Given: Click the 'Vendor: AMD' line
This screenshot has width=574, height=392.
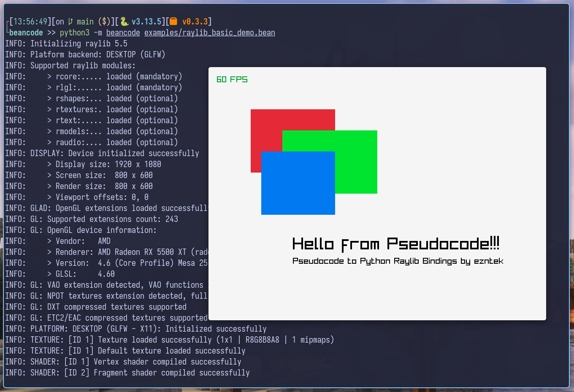Looking at the screenshot, I should pyautogui.click(x=58, y=241).
